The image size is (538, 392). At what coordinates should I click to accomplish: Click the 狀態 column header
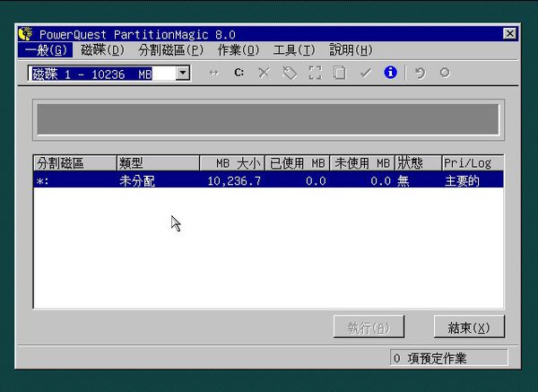(418, 162)
